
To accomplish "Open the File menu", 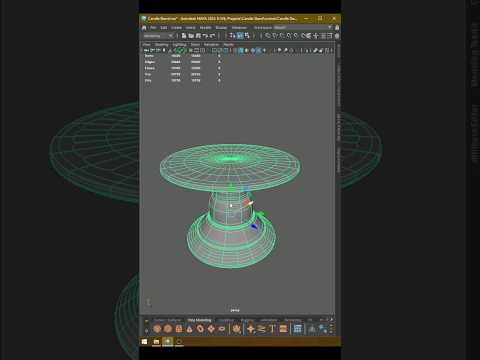I will (153, 28).
